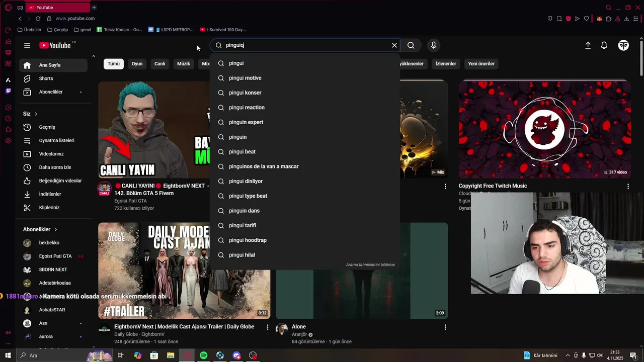
Task: Run search with magnifier button
Action: [411, 45]
